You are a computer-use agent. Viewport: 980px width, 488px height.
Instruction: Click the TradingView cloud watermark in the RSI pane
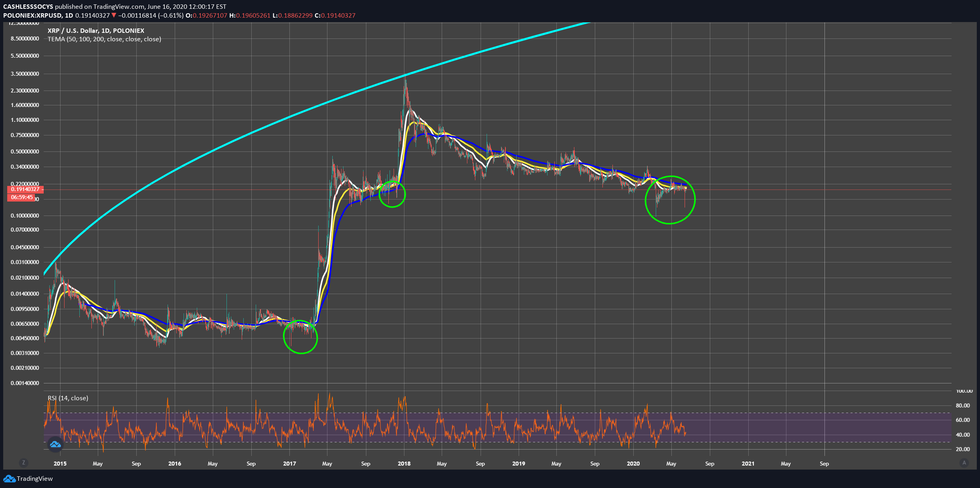[x=55, y=444]
